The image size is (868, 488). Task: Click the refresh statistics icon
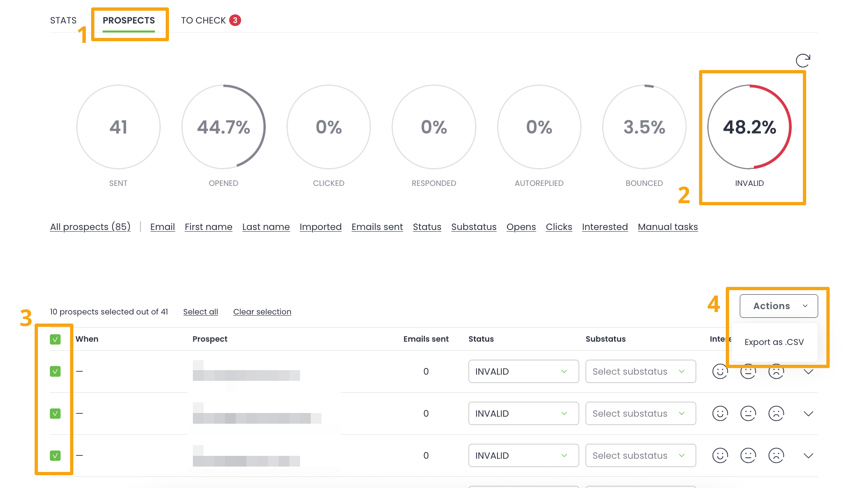click(x=803, y=60)
